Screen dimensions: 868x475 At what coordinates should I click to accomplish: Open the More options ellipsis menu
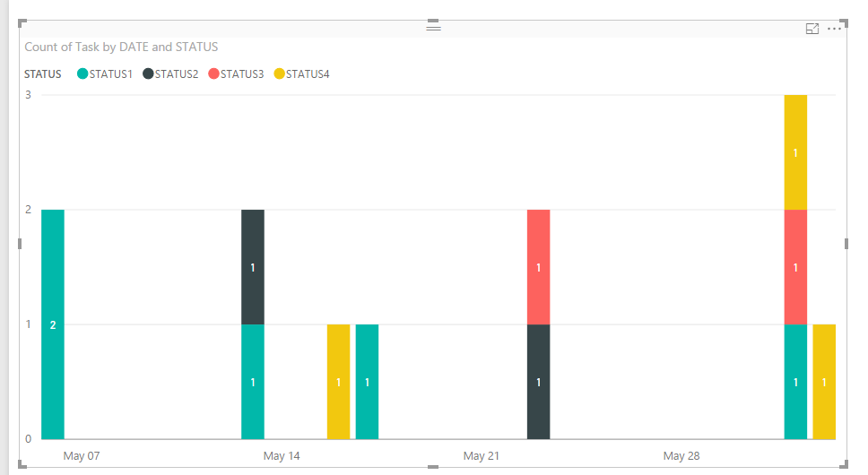click(x=834, y=29)
